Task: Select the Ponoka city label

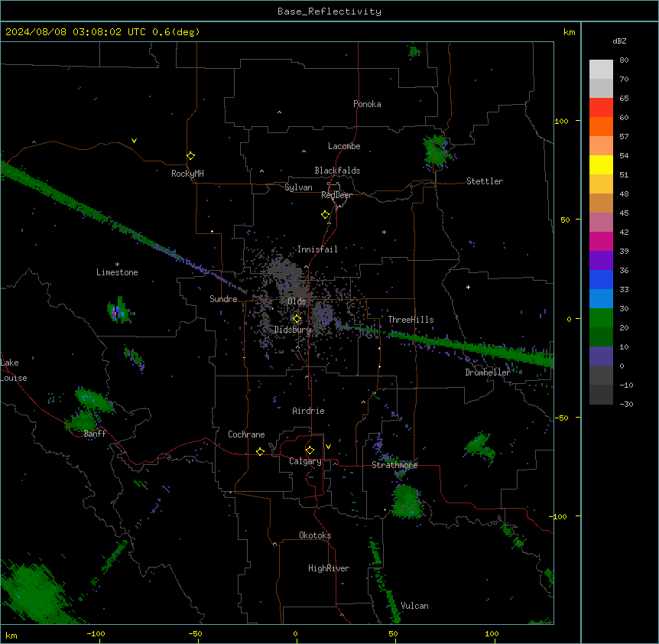Action: coord(367,104)
